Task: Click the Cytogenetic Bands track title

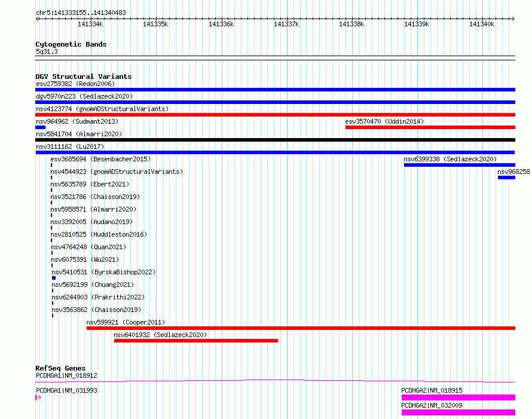Action: coord(71,44)
